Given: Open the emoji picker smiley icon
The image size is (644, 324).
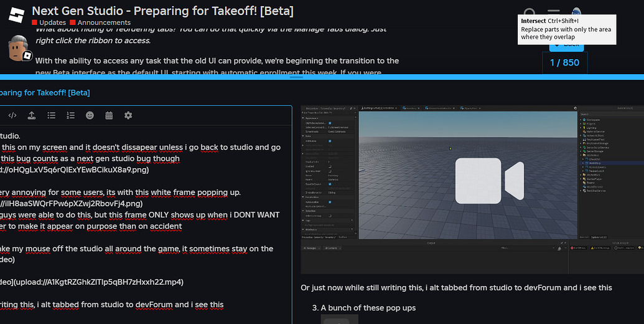Looking at the screenshot, I should pos(90,115).
